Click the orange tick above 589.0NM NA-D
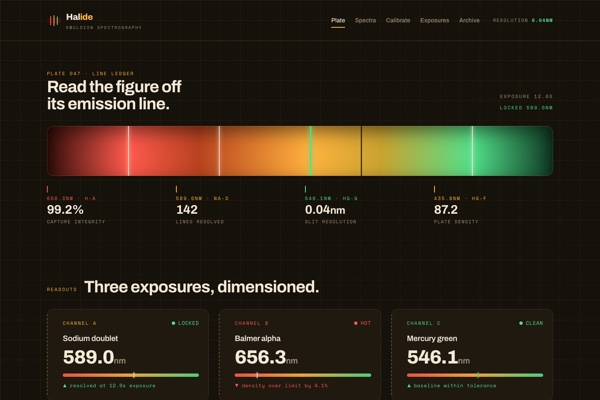The height and width of the screenshot is (400, 600). (x=176, y=189)
